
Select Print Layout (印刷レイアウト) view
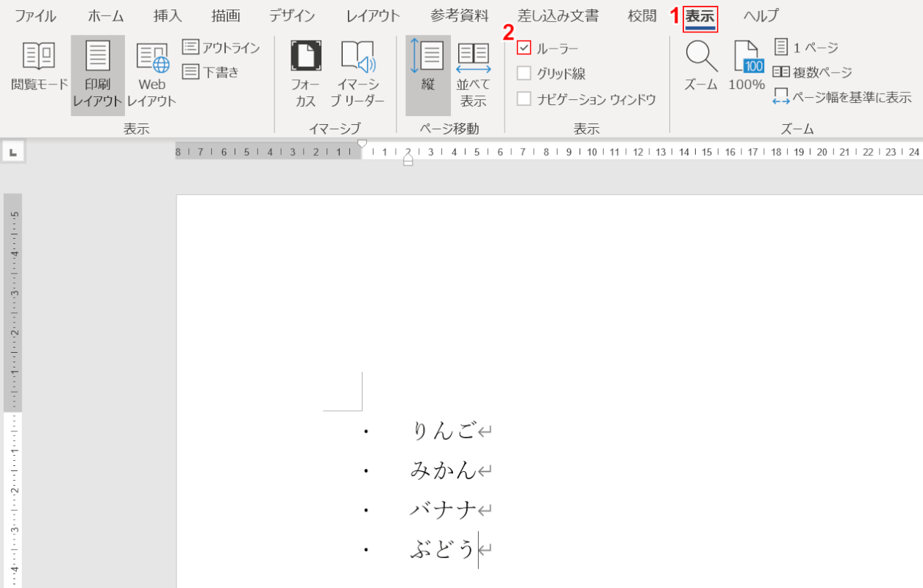(x=98, y=73)
